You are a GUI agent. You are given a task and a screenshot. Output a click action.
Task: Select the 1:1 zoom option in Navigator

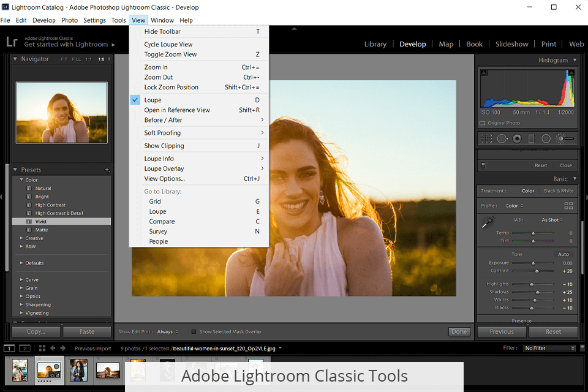[x=88, y=59]
